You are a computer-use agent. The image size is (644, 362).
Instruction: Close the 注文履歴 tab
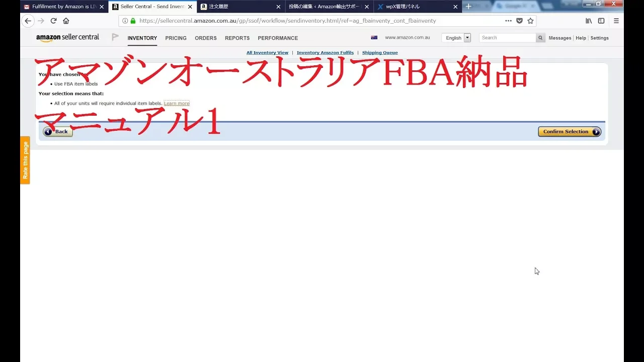[x=278, y=7]
